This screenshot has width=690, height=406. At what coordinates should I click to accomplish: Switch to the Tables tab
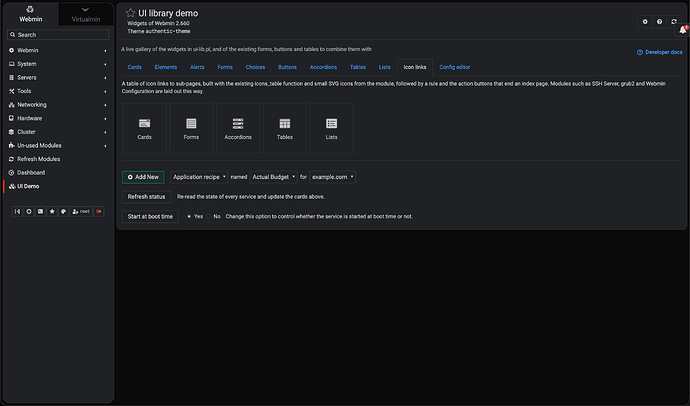point(358,67)
